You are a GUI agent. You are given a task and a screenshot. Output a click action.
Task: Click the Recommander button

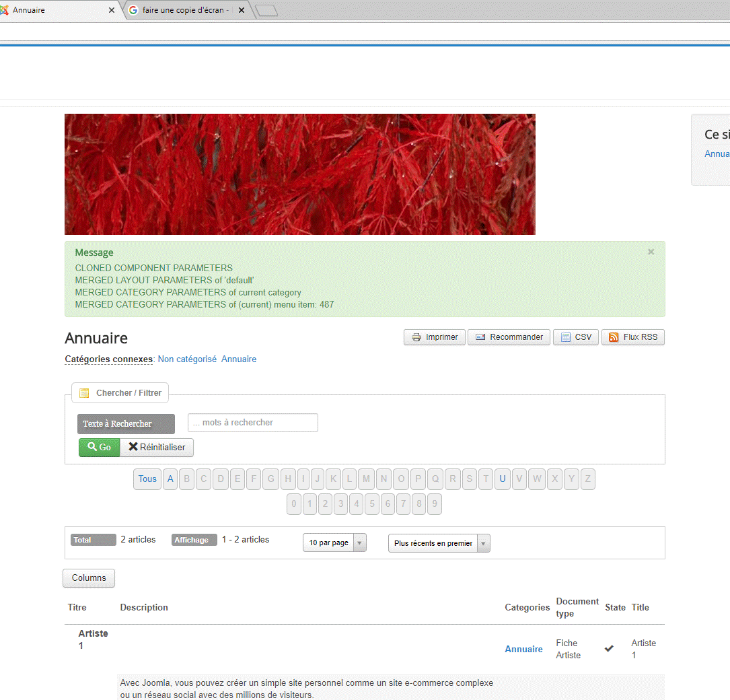click(x=509, y=337)
